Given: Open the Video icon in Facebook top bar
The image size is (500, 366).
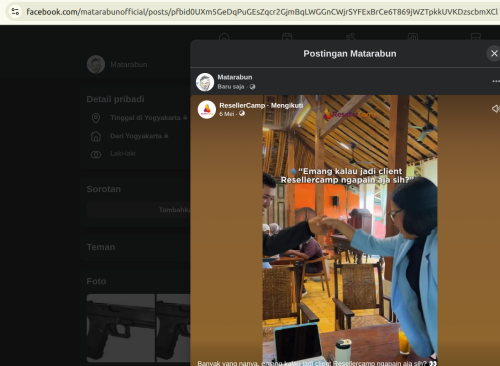Looking at the screenshot, I should [287, 36].
